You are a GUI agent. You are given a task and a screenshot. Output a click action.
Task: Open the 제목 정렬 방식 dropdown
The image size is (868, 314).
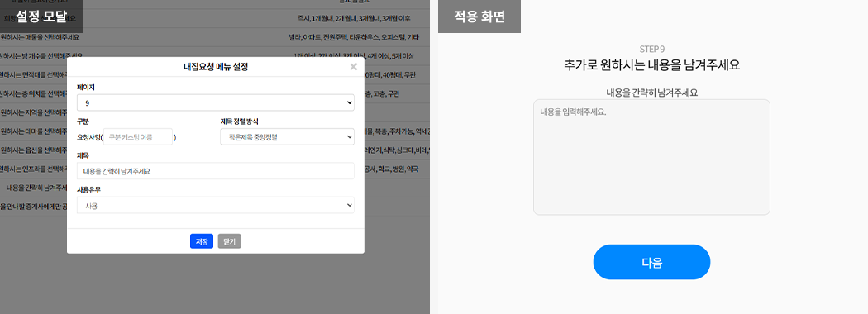[x=288, y=137]
